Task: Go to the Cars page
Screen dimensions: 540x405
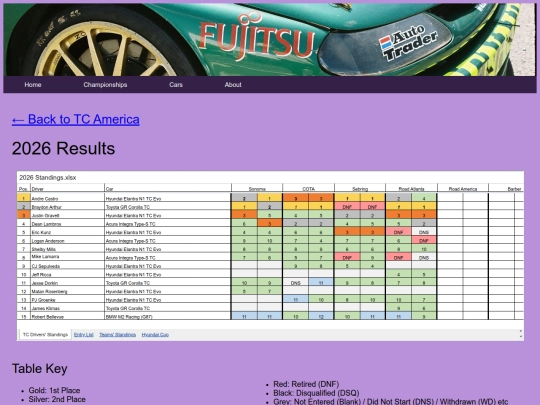Action: click(176, 85)
